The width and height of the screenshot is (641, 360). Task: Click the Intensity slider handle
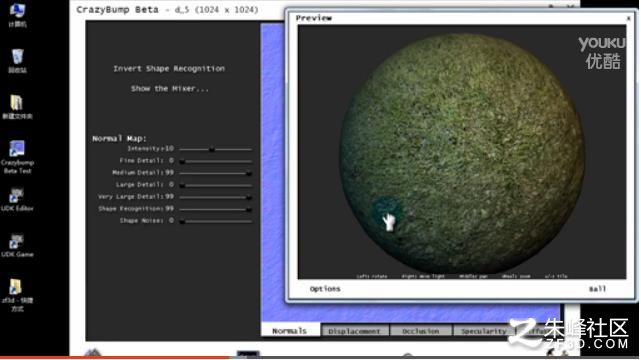click(212, 150)
